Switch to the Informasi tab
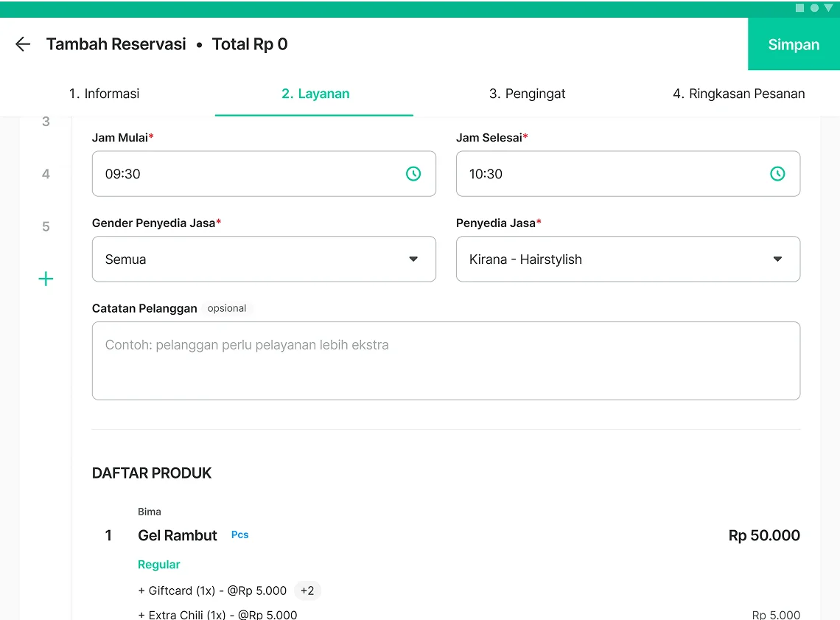The width and height of the screenshot is (840, 620). pos(104,94)
